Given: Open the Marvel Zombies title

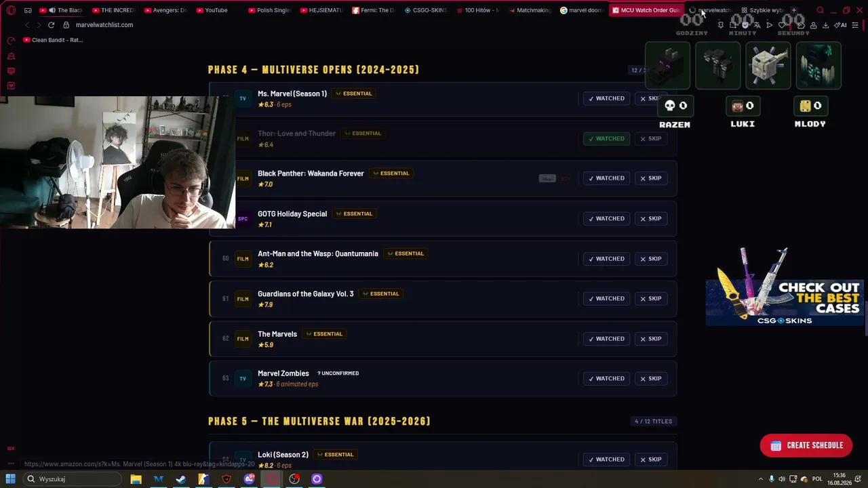Looking at the screenshot, I should click(283, 373).
